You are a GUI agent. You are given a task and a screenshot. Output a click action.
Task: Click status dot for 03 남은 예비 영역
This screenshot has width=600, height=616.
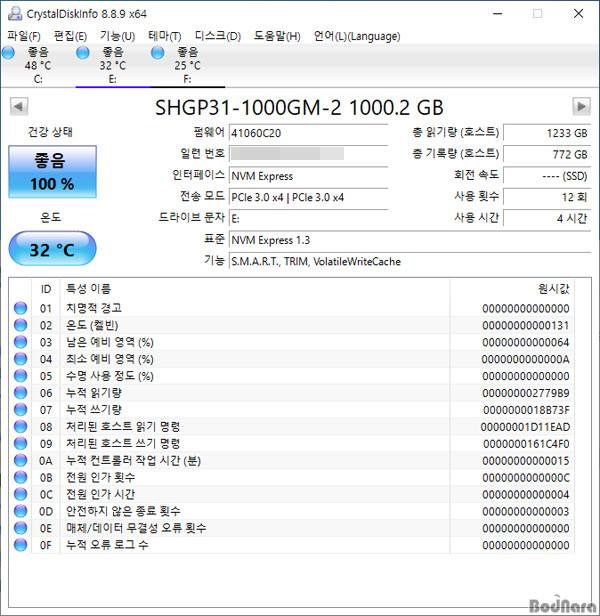[x=20, y=342]
